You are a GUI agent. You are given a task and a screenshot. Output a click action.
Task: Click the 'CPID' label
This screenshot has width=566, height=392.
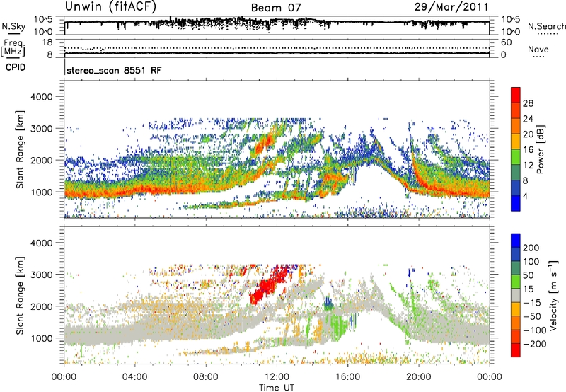click(16, 67)
